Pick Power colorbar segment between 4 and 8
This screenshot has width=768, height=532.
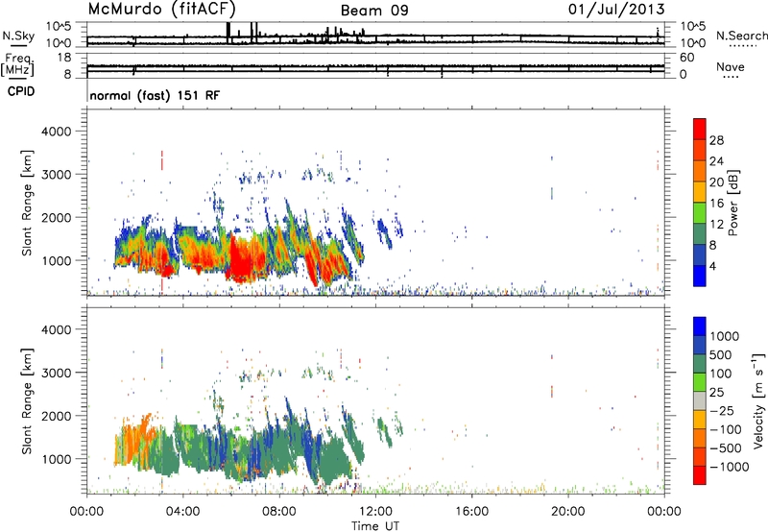(700, 254)
